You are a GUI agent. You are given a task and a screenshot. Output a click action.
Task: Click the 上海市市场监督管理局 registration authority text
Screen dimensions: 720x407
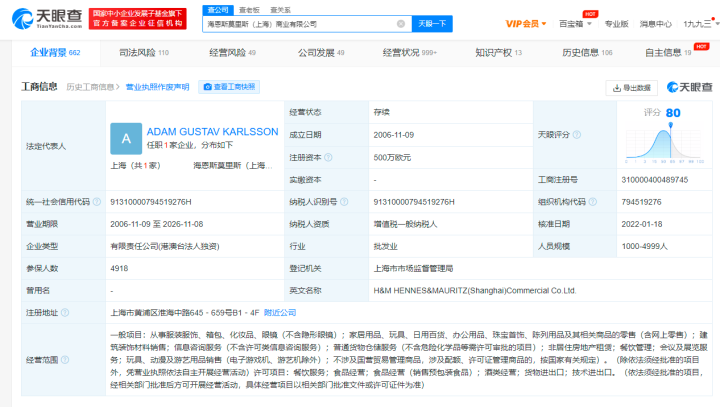tap(413, 268)
